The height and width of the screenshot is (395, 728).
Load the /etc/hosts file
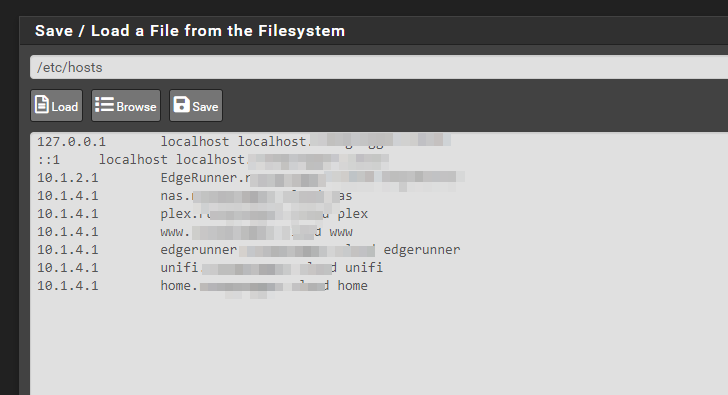click(57, 106)
